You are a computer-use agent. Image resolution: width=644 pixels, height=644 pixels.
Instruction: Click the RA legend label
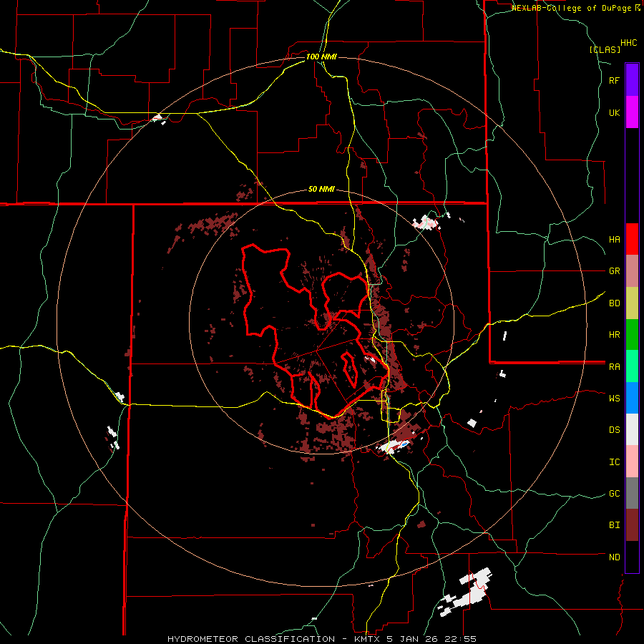(614, 367)
